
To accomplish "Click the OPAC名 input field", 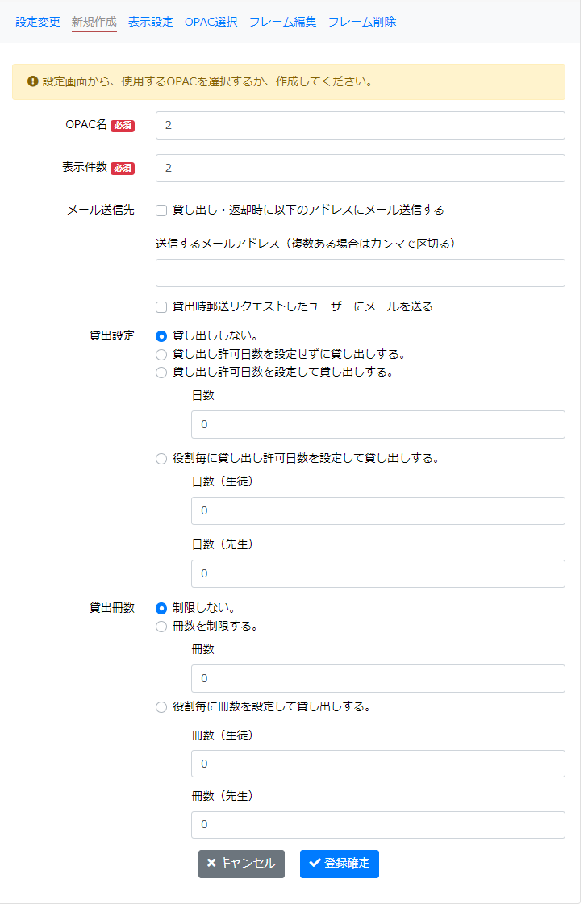I will (x=360, y=126).
